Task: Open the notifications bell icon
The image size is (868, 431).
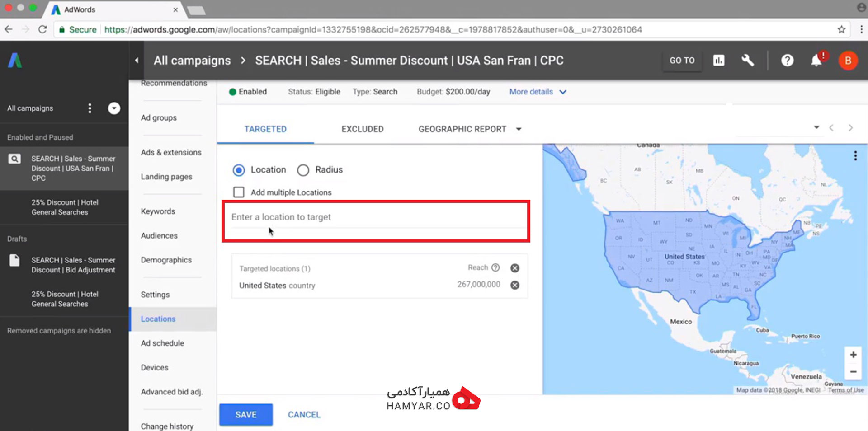Action: pos(816,60)
